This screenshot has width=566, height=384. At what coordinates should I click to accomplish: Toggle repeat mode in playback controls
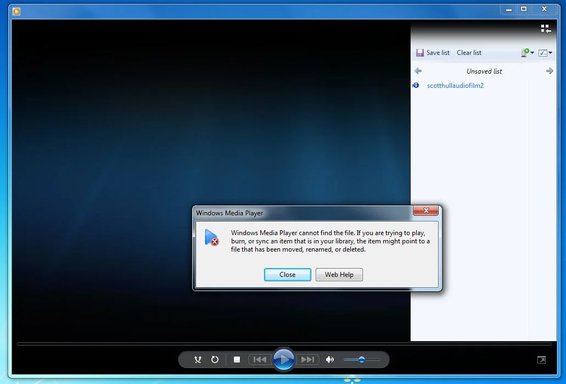point(215,360)
